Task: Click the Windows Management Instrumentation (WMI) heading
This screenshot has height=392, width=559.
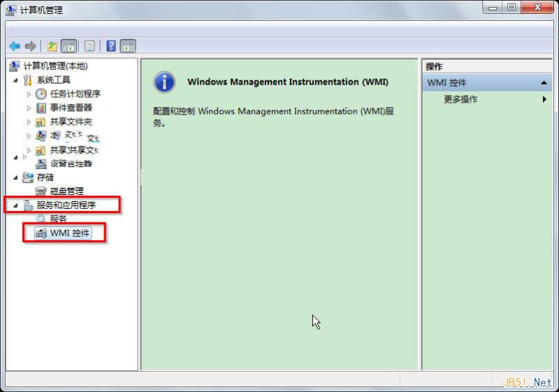Action: point(288,82)
